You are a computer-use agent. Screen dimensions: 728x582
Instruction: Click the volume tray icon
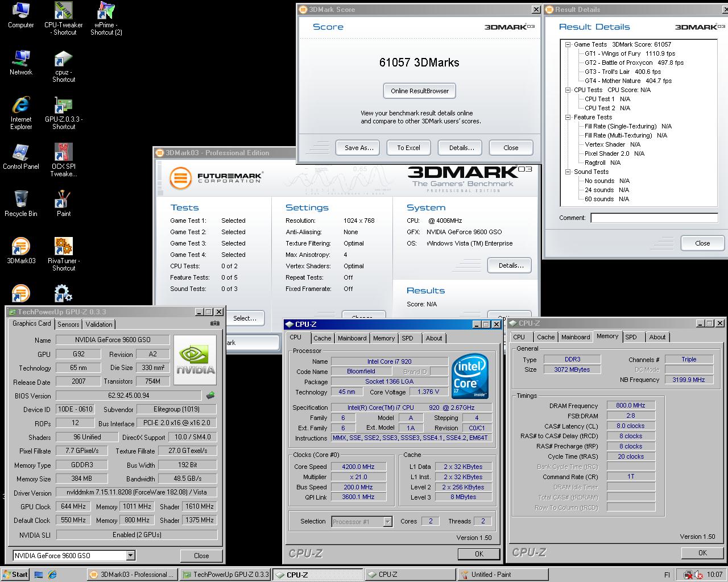pos(698,575)
